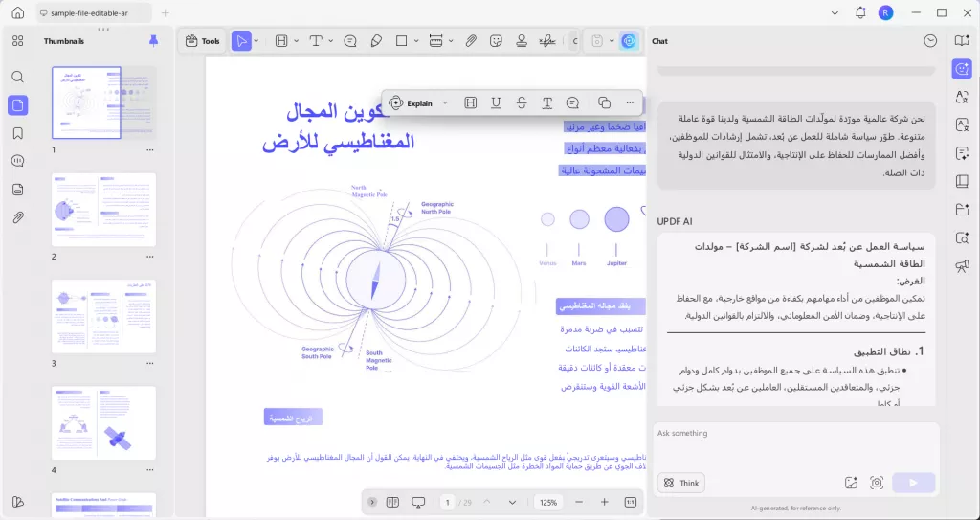Open the reader mode icon at right sidebar top
Image resolution: width=980 pixels, height=520 pixels.
point(962,40)
